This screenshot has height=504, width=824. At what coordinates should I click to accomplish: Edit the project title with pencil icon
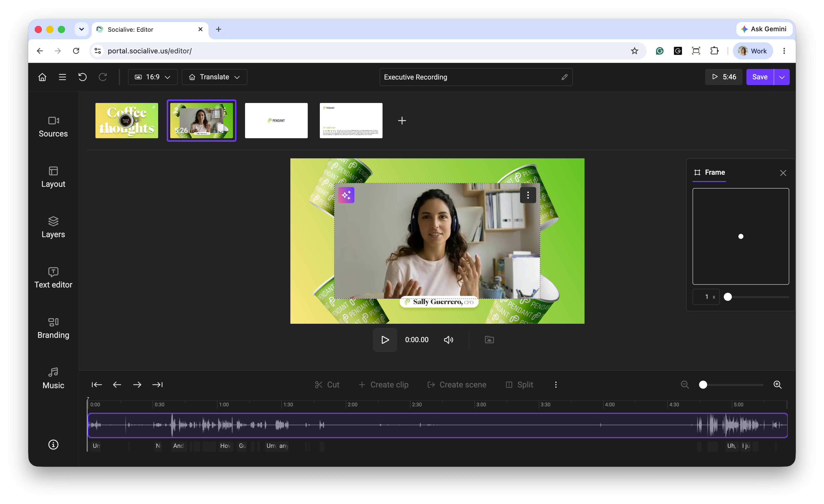[565, 77]
